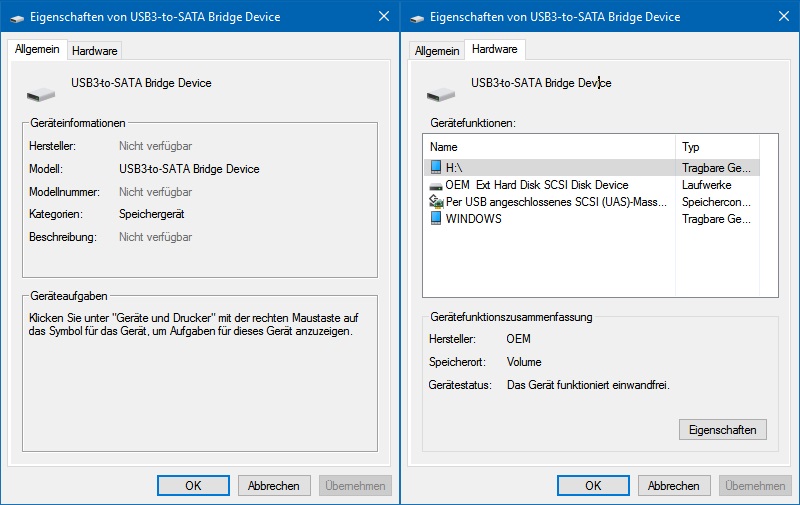Click the WINDOWS portable device icon
The width and height of the screenshot is (800, 505).
(435, 219)
